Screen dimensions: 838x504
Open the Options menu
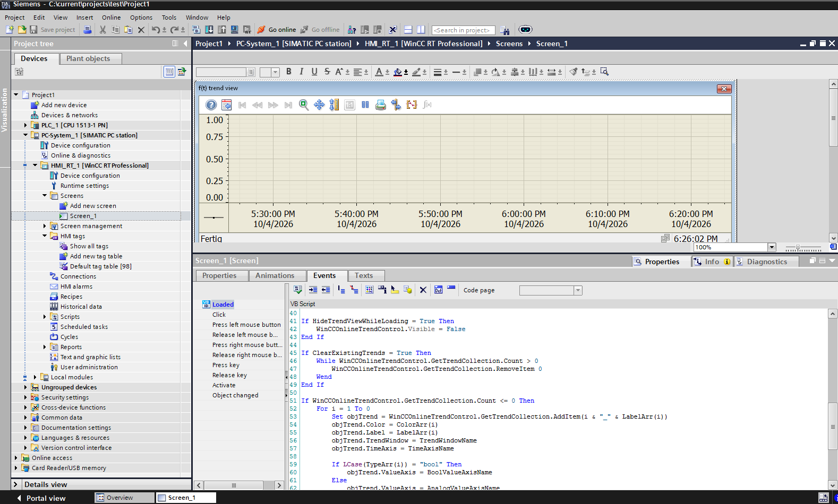coord(141,18)
